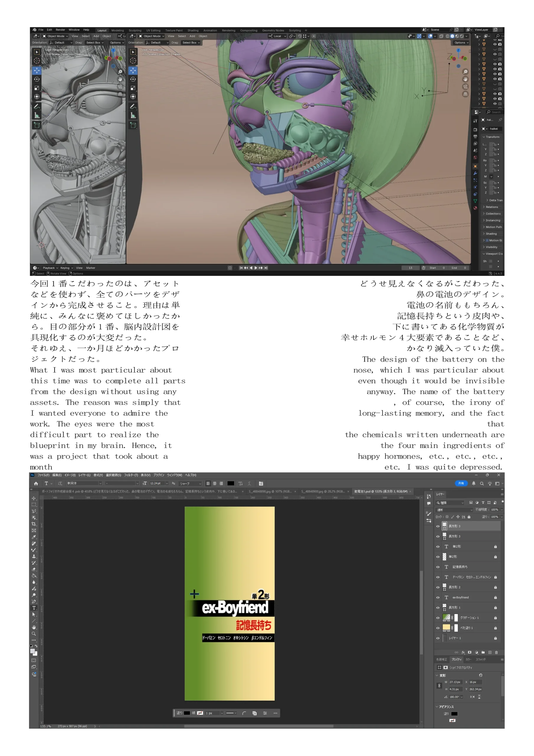534x756 pixels.
Task: Click the blue 共有 share button
Action: pos(461,483)
